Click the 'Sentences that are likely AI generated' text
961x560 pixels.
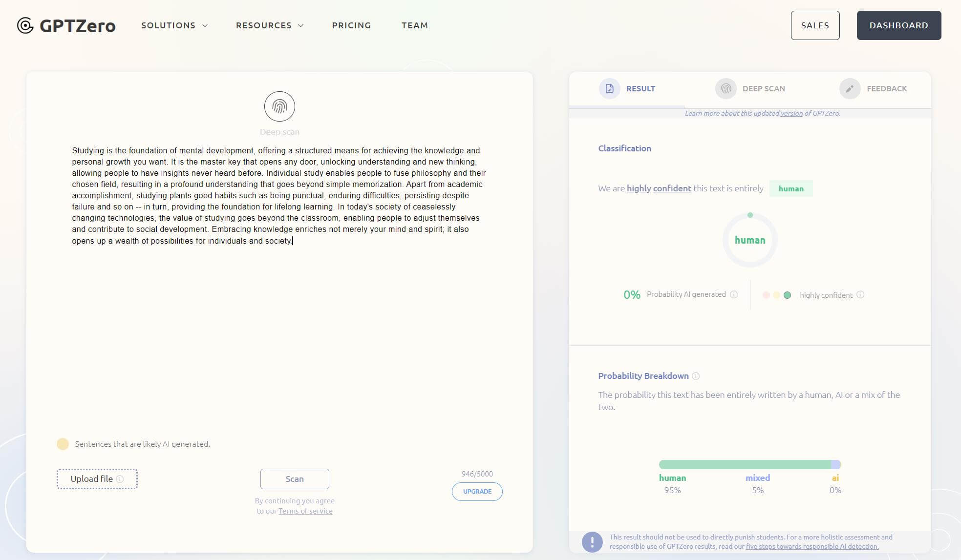tap(143, 444)
